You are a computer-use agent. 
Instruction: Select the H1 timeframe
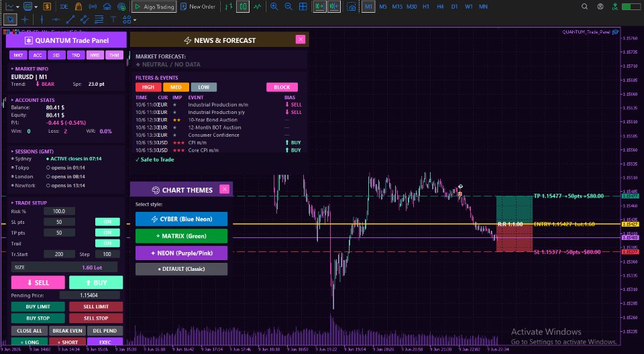click(x=426, y=7)
